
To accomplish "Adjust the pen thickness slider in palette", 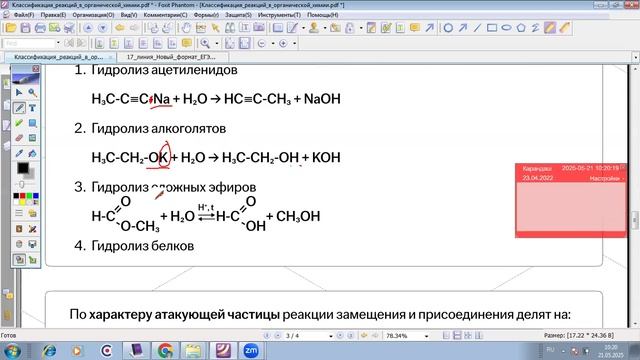I will [22, 184].
